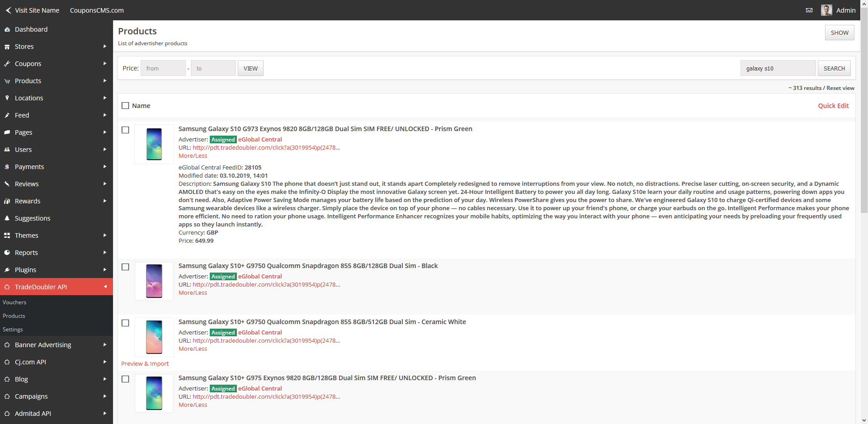This screenshot has width=868, height=424.
Task: Click the Admitad API gear icon
Action: [x=7, y=414]
